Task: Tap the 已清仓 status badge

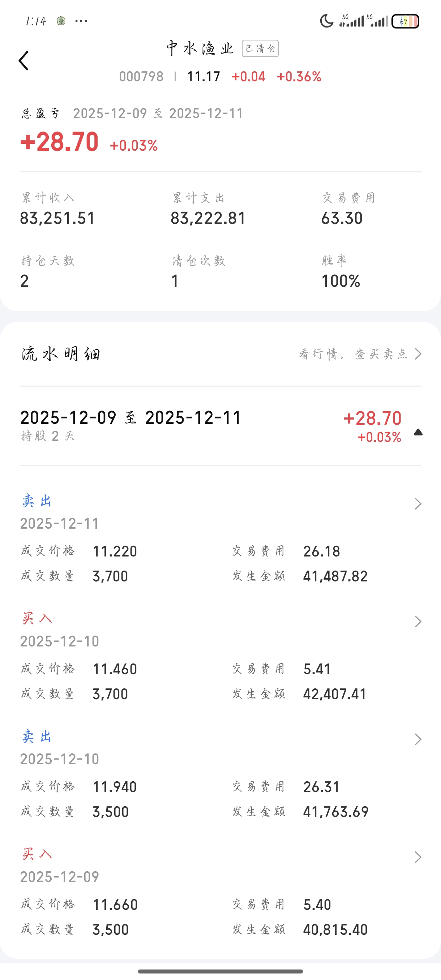Action: (260, 48)
